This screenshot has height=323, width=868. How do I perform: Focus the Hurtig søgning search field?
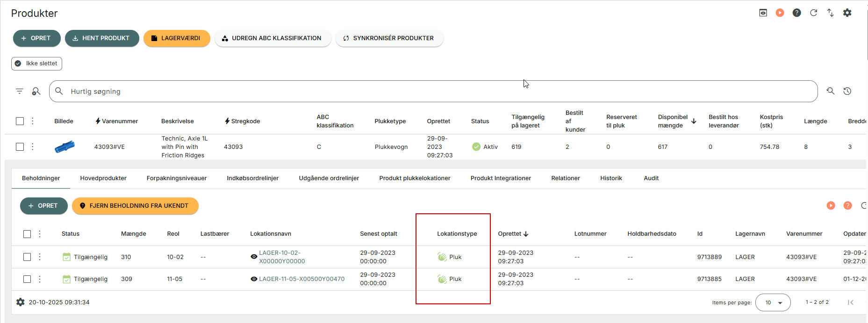(x=433, y=91)
